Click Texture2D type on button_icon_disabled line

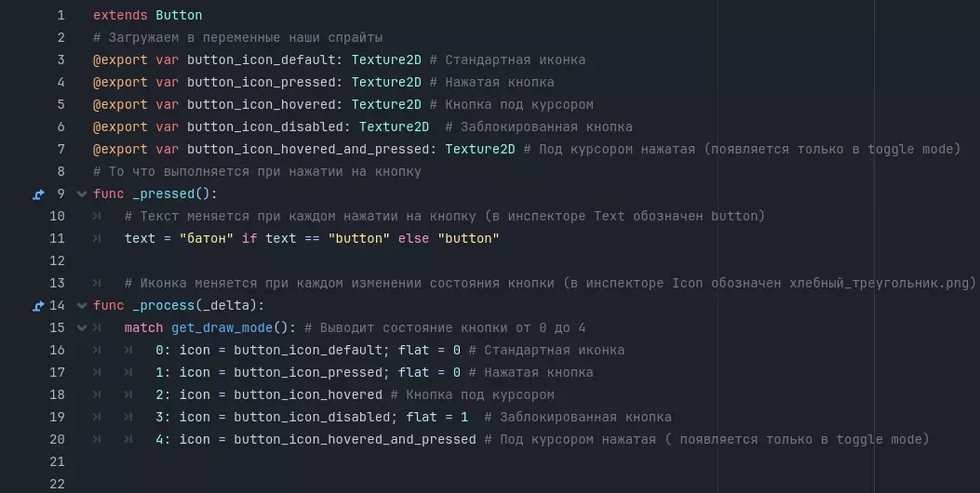[x=394, y=127]
